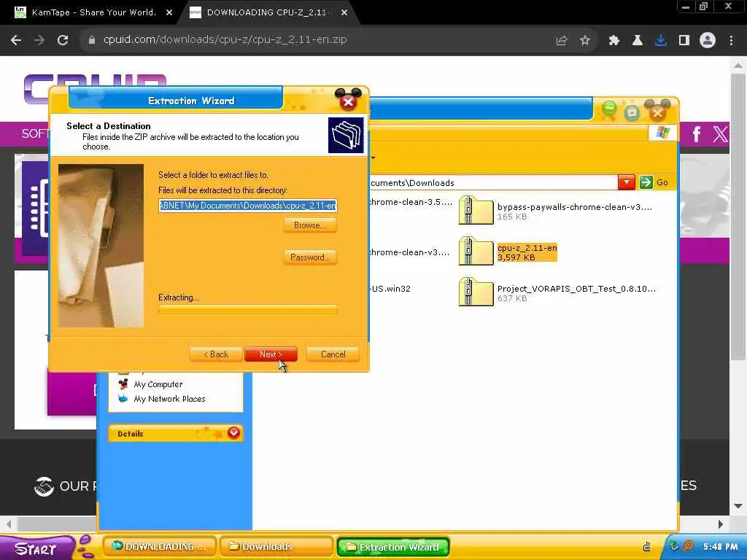Open the Chrome profile avatar

(708, 40)
